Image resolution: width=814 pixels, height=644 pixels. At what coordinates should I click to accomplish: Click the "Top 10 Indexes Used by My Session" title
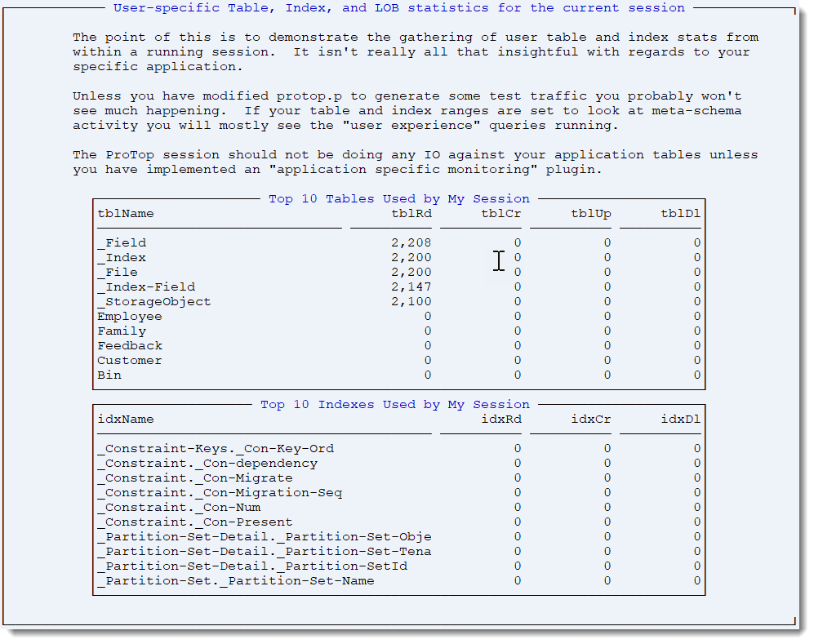395,405
